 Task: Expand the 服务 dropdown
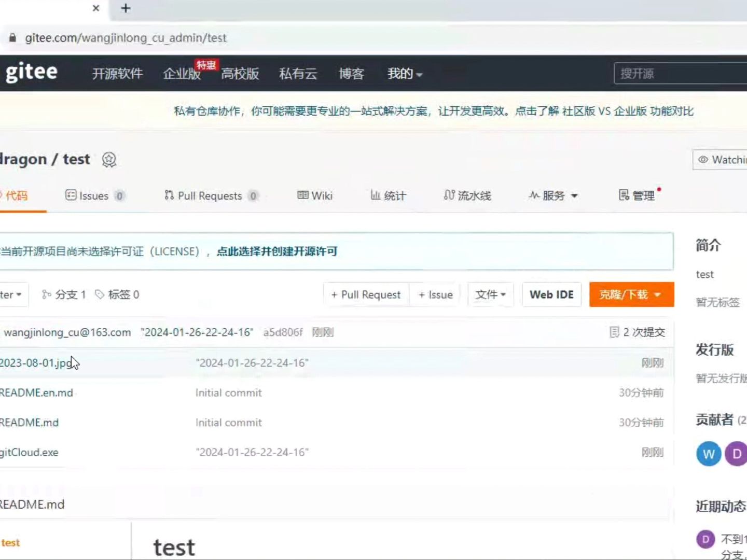[x=553, y=195]
